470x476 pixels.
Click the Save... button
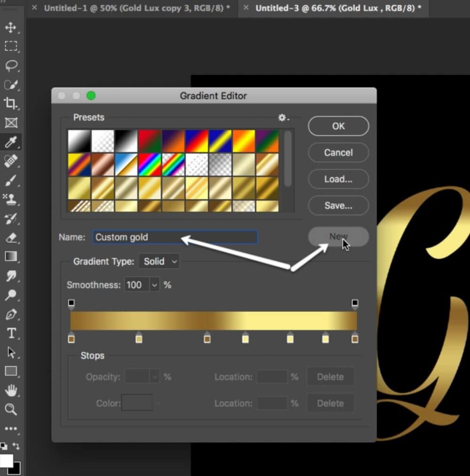coord(338,206)
